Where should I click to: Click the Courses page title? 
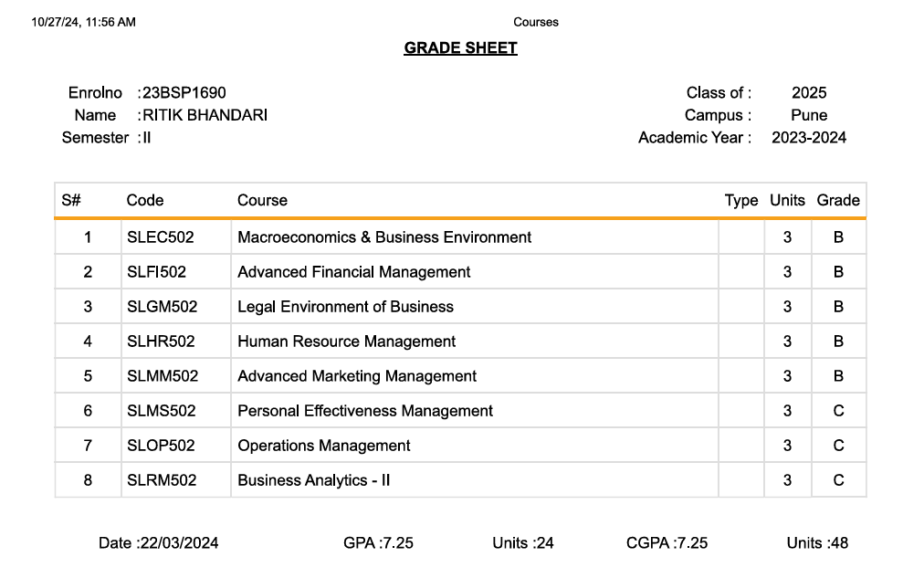[x=536, y=22]
